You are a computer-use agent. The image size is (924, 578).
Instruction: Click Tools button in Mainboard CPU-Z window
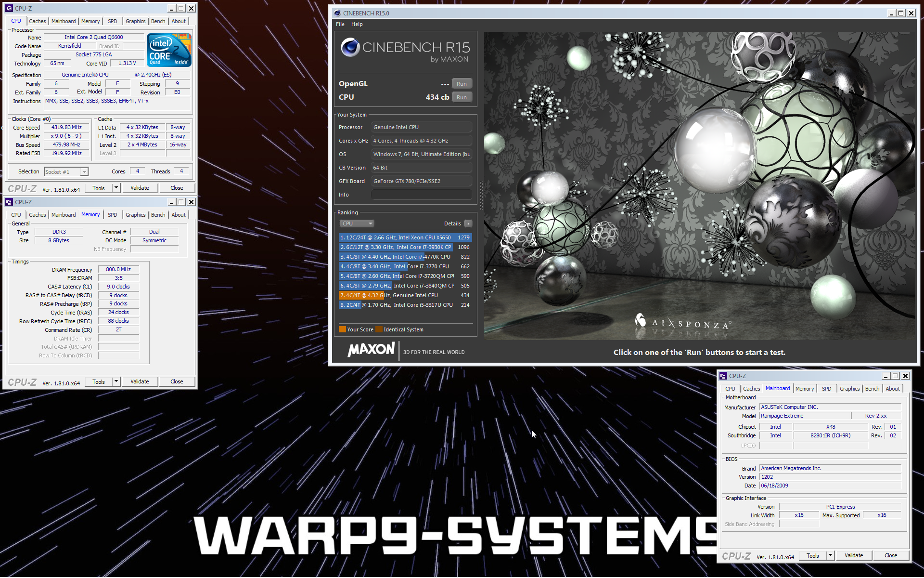pyautogui.click(x=813, y=556)
